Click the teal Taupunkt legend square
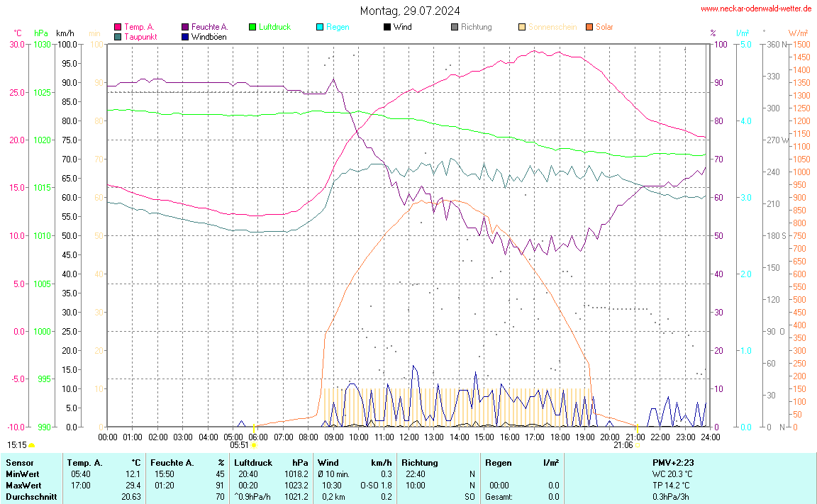Image resolution: width=817 pixels, height=504 pixels. point(118,37)
